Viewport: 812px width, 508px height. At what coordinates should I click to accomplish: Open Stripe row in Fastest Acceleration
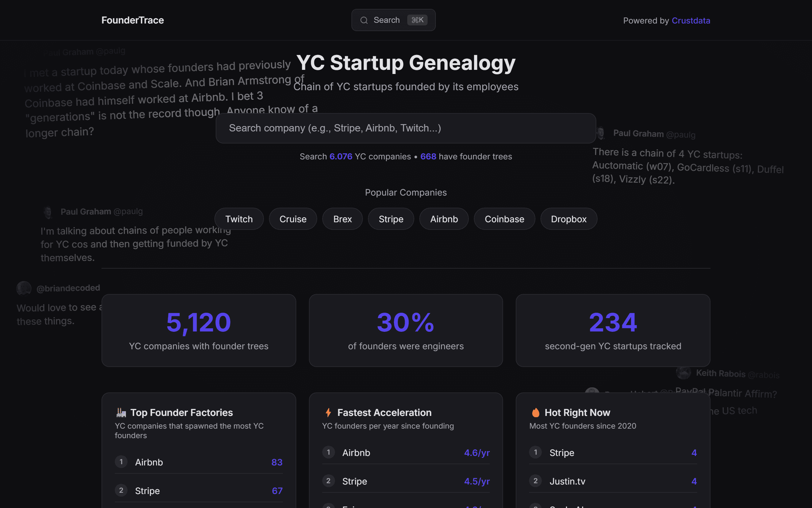406,481
